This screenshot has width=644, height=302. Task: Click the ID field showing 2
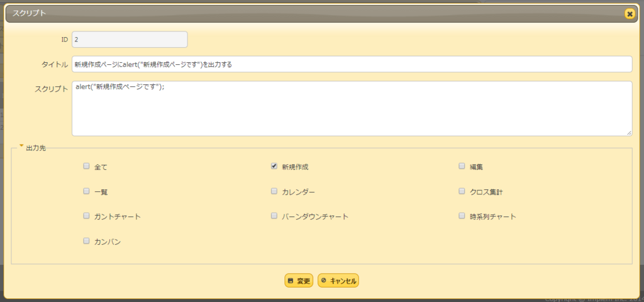coord(130,40)
